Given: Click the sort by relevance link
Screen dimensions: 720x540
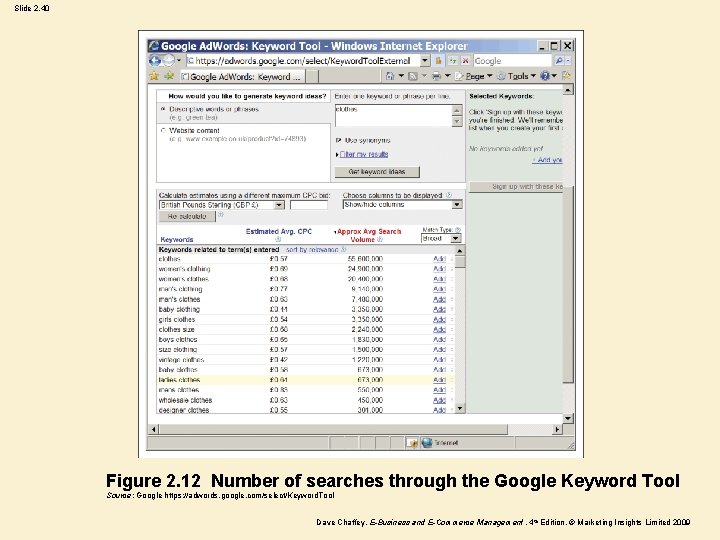Looking at the screenshot, I should point(312,250).
